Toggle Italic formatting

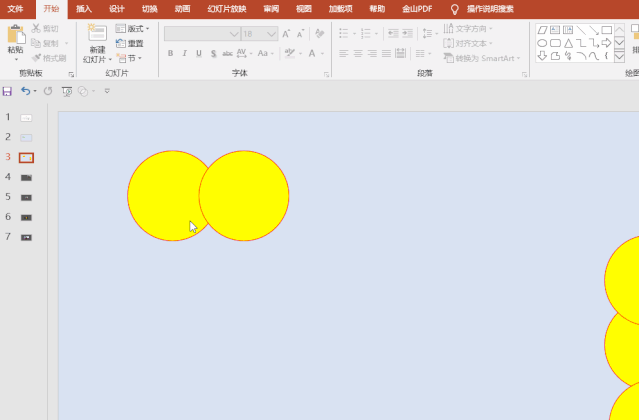pyautogui.click(x=185, y=53)
